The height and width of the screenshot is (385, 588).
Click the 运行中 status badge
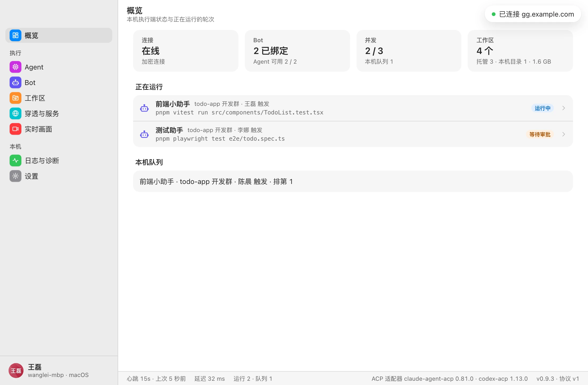tap(543, 108)
